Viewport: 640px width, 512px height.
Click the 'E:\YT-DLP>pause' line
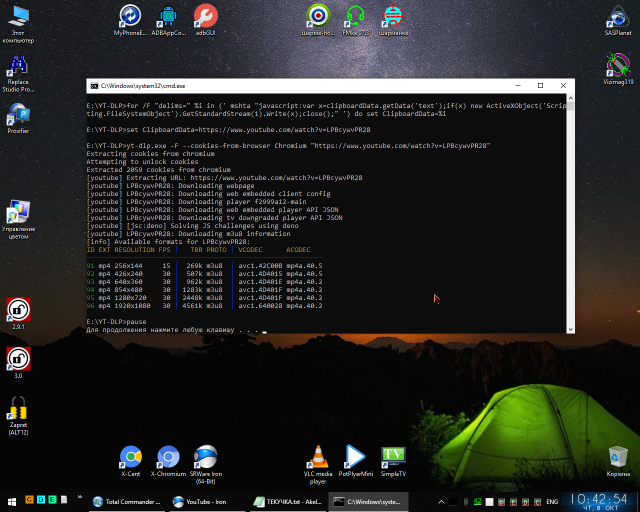point(116,322)
